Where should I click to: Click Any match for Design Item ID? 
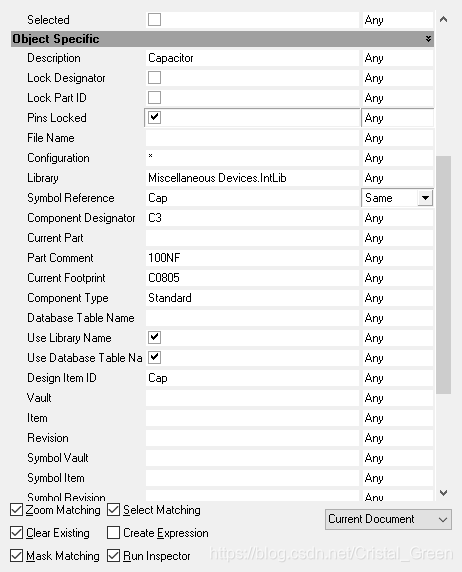click(398, 378)
